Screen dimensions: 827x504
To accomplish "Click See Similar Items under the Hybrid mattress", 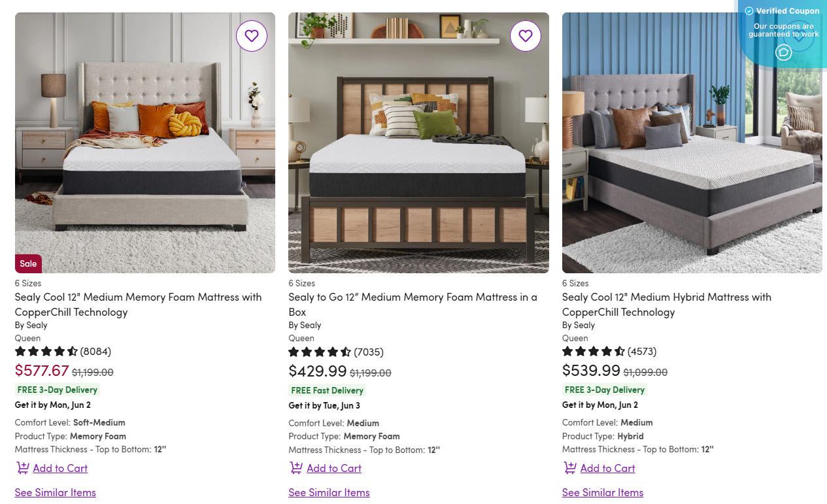I will tap(602, 492).
